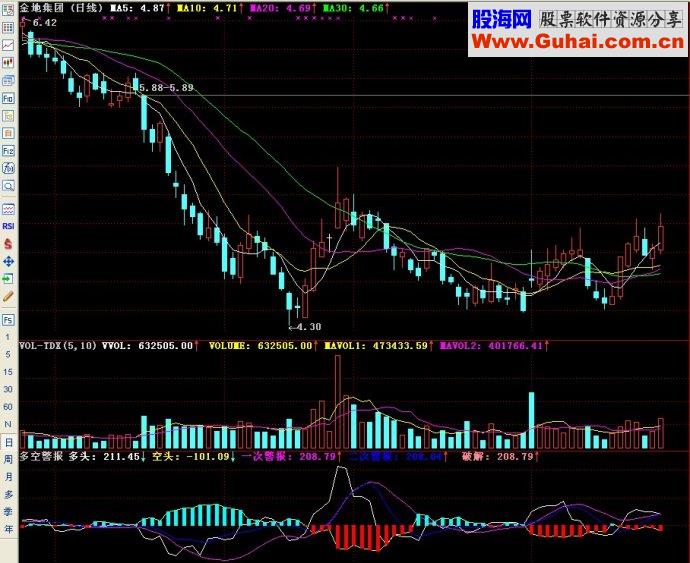Click the F12 trading icon
Screen dimensions: 690x563
pyautogui.click(x=8, y=151)
